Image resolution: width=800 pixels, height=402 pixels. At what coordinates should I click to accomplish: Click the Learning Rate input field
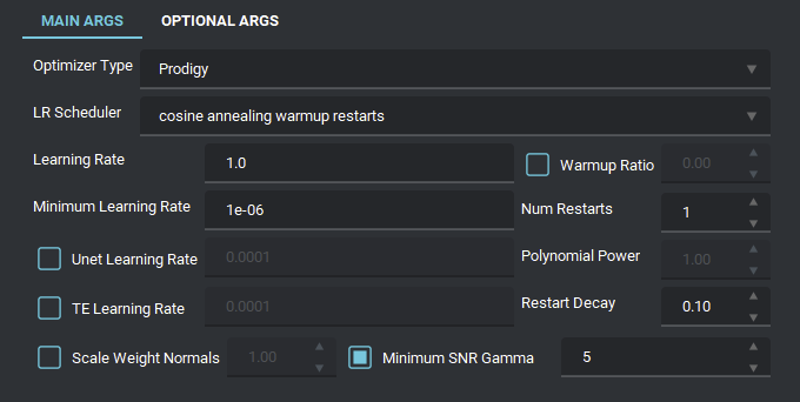tap(359, 163)
